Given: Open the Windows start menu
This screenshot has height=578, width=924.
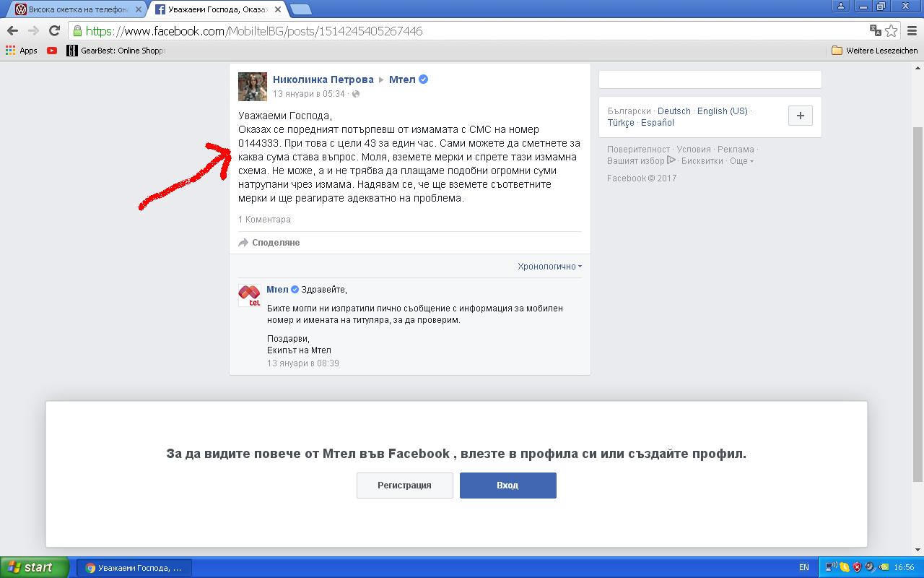Looking at the screenshot, I should [35, 567].
